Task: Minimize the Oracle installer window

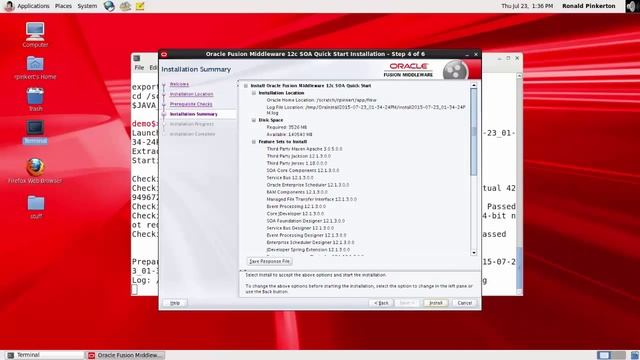Action: coord(467,54)
